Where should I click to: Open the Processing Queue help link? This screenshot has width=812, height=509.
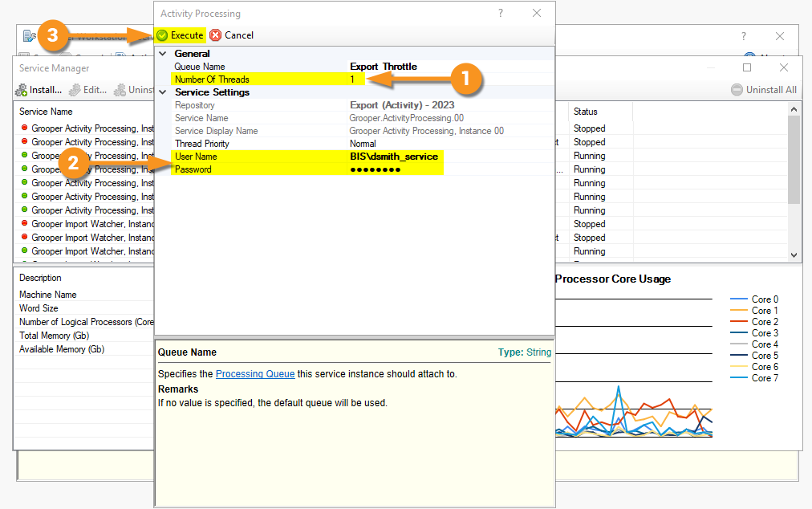(x=255, y=373)
